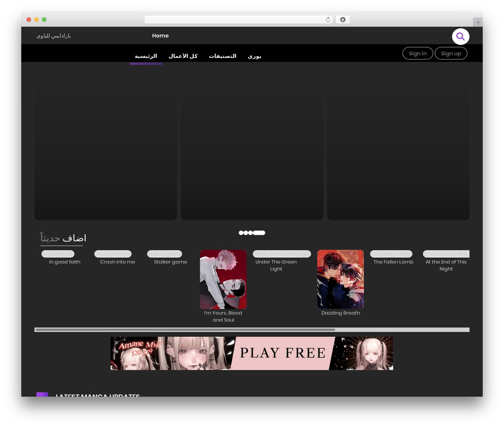Viewport: 504px width, 427px height.
Task: Open the Dazzling Breath cover image
Action: 341,279
